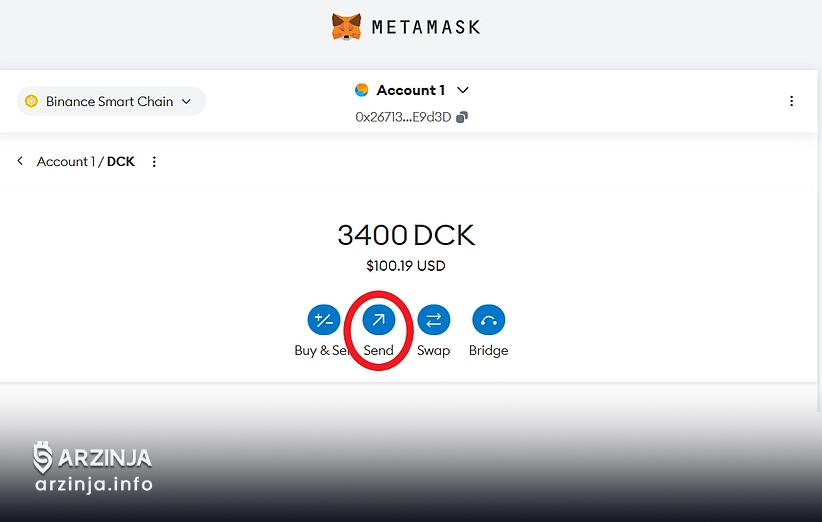Go back with the left chevron arrow
Image resolution: width=822 pixels, height=522 pixels.
coord(20,161)
